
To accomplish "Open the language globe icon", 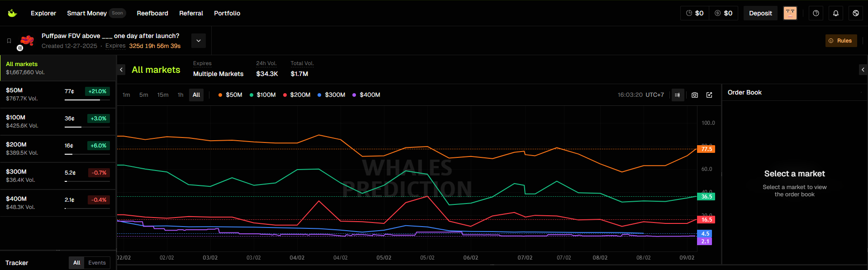I will click(x=856, y=13).
